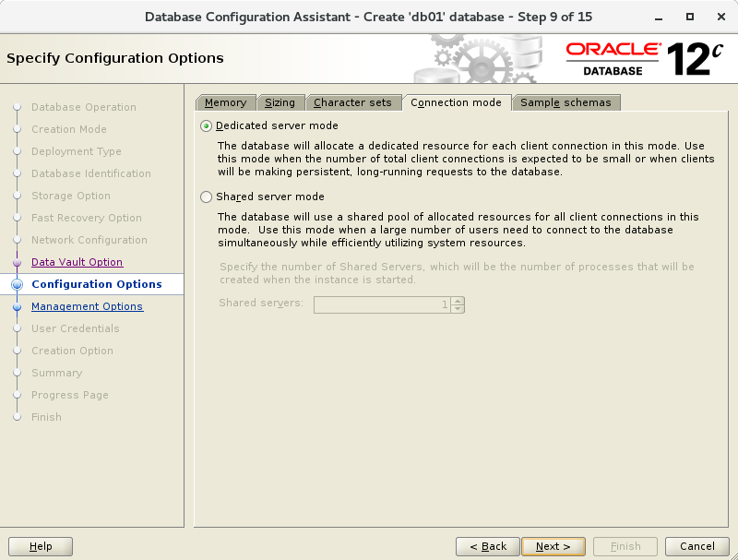This screenshot has width=738, height=560.
Task: Select Dedicated server mode radio button
Action: [206, 126]
